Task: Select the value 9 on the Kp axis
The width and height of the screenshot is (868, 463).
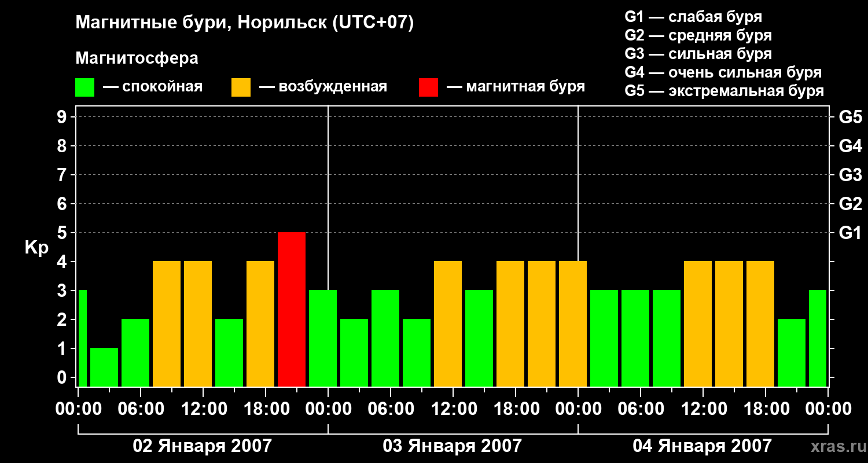Action: [x=63, y=117]
